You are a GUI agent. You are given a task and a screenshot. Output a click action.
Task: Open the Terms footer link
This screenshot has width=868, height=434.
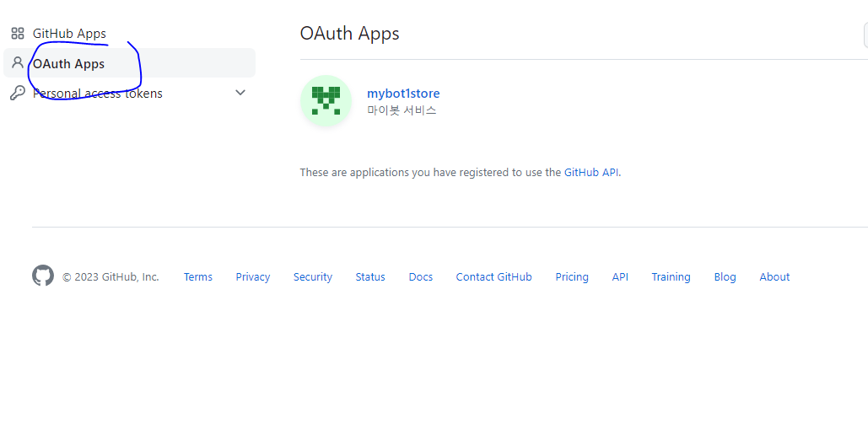[x=197, y=277]
